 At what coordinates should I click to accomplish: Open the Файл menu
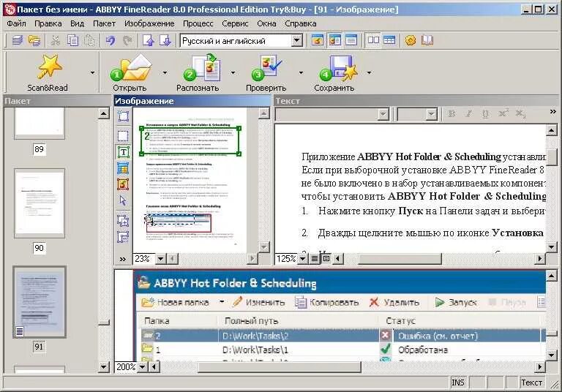(x=16, y=23)
